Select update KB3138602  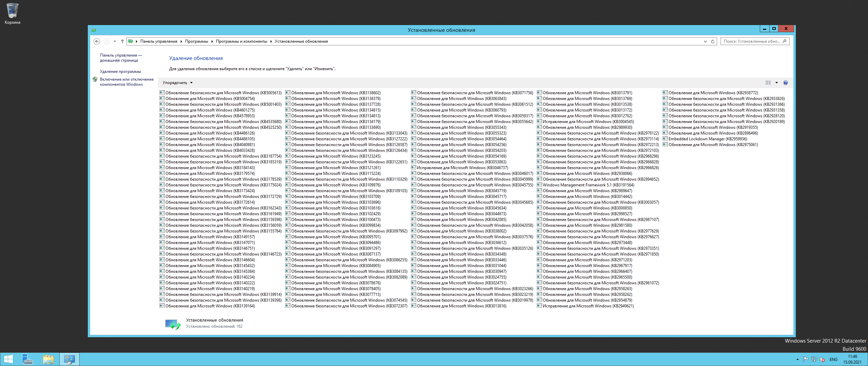coord(333,93)
